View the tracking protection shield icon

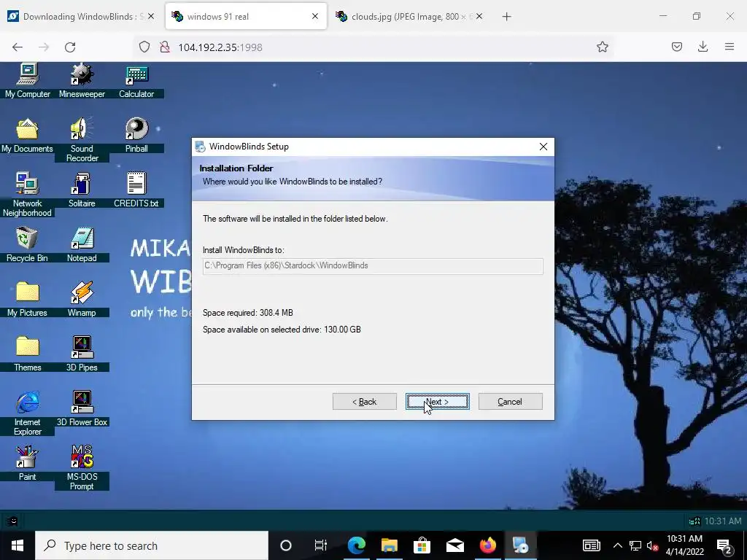[144, 47]
